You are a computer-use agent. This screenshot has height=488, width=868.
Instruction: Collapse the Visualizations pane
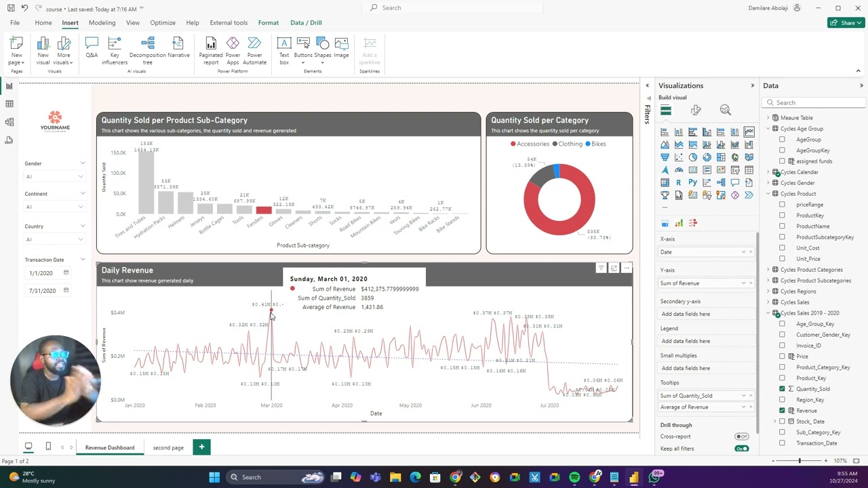point(752,85)
